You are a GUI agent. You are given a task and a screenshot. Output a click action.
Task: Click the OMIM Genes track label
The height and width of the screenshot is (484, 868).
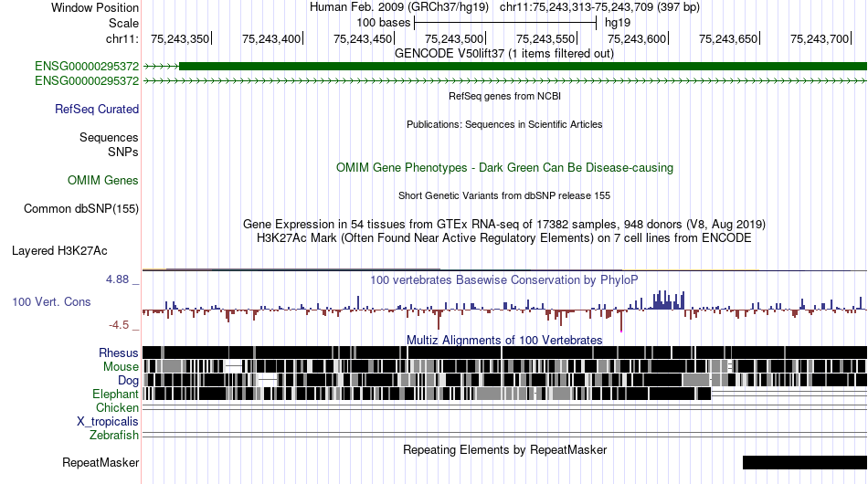(102, 180)
